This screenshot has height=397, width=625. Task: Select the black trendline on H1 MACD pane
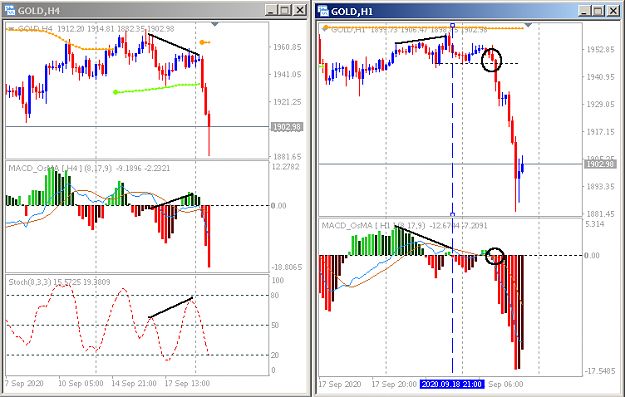(425, 238)
